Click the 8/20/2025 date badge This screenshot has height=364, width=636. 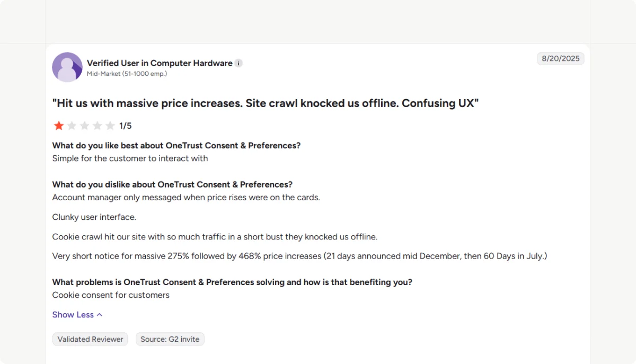click(x=561, y=59)
